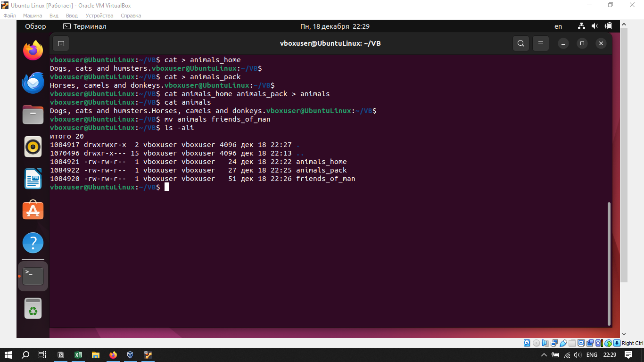The height and width of the screenshot is (362, 644).
Task: Select the Terminal icon in dock
Action: pyautogui.click(x=33, y=276)
